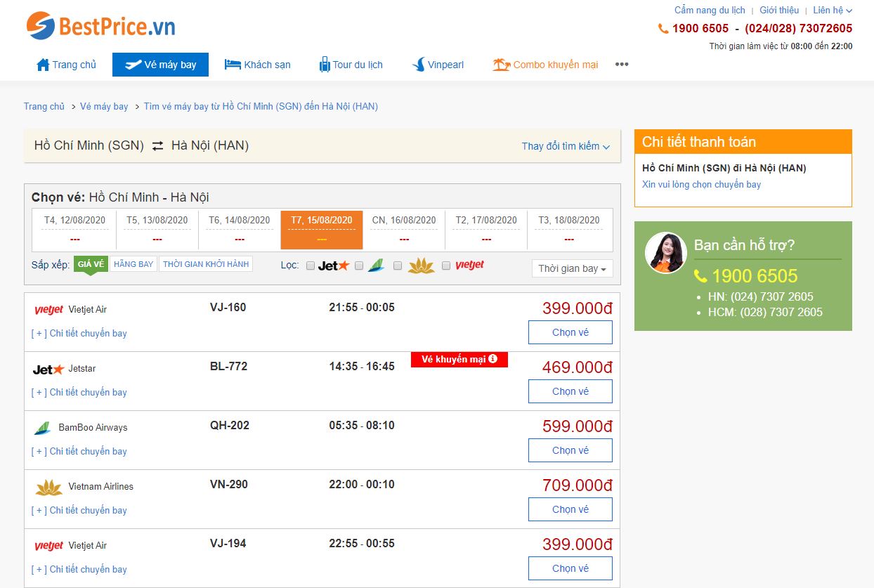The image size is (874, 588).
Task: Click the lotus logo on flight VN-290
Action: 48,487
